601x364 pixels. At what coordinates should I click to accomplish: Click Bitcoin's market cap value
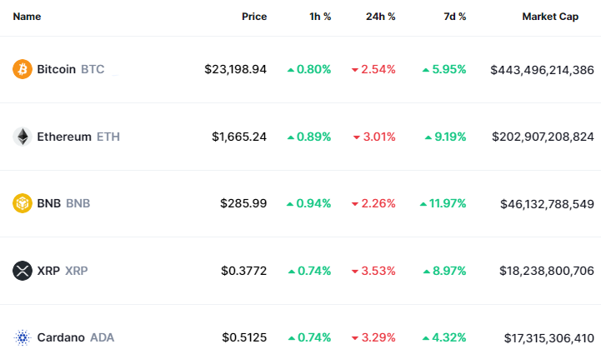click(543, 69)
